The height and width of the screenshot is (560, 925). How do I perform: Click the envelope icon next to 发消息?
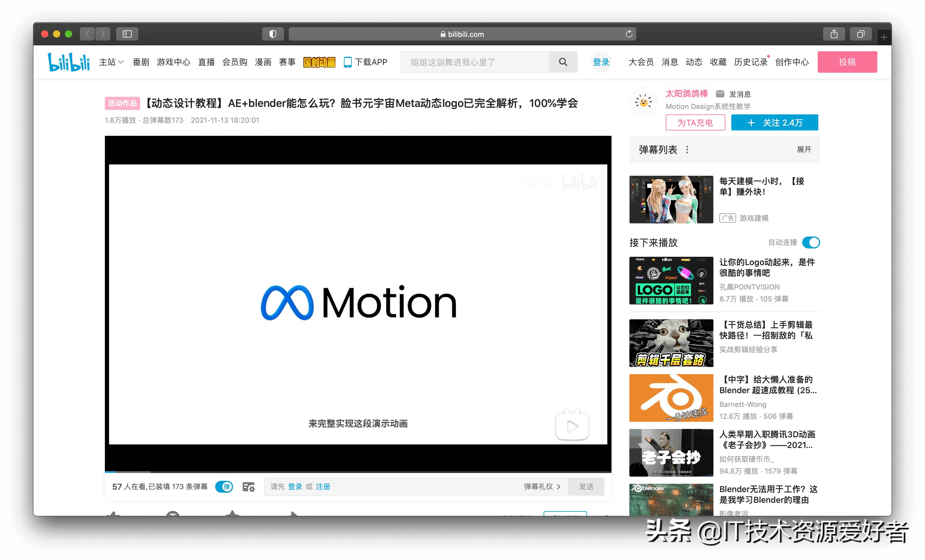[720, 94]
